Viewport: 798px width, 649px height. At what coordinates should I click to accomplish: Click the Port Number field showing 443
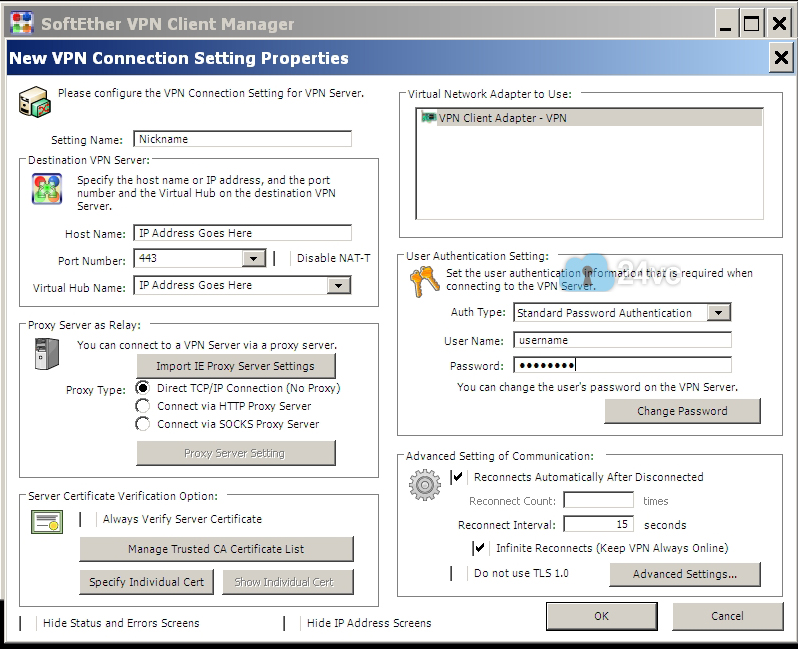point(188,259)
